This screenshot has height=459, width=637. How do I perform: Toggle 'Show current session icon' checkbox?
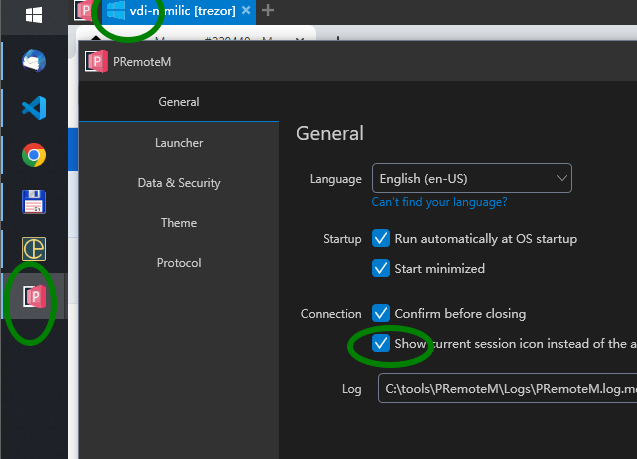(x=381, y=343)
